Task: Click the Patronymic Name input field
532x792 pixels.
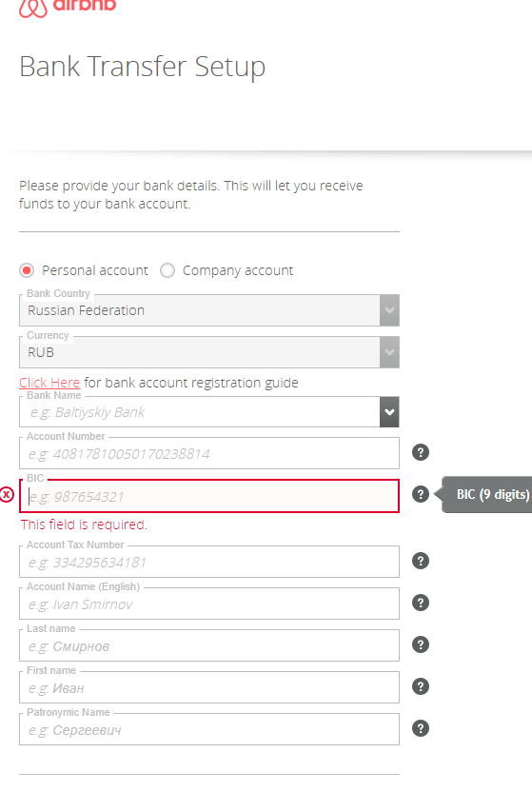Action: tap(209, 729)
